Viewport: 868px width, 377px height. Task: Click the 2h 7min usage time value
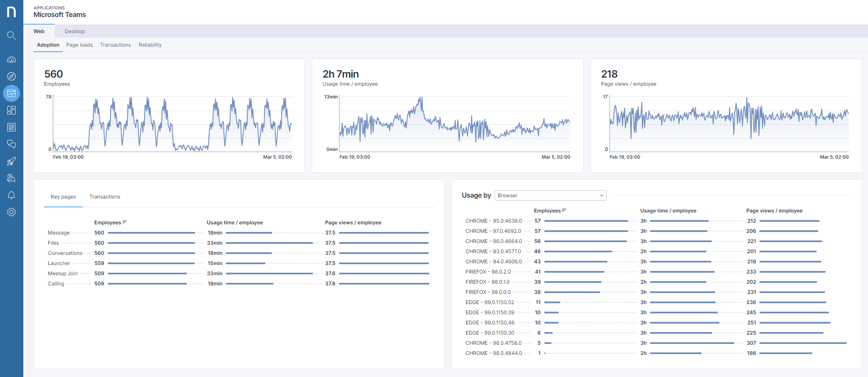pyautogui.click(x=341, y=74)
